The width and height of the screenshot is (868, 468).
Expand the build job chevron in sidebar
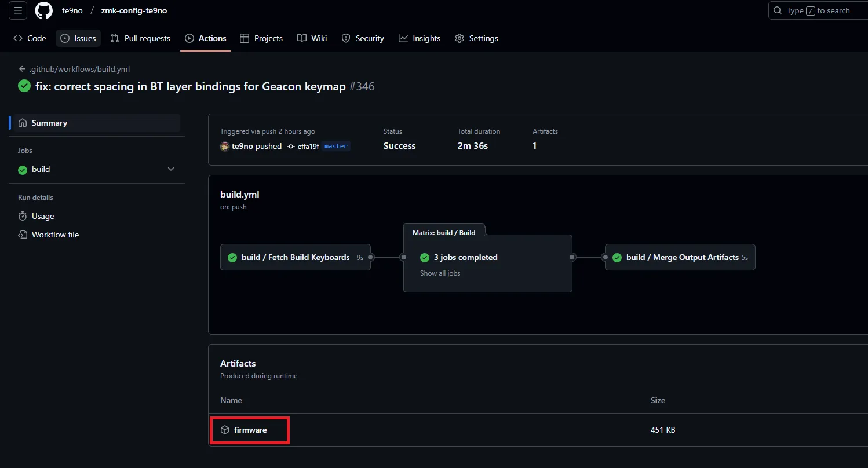tap(170, 169)
